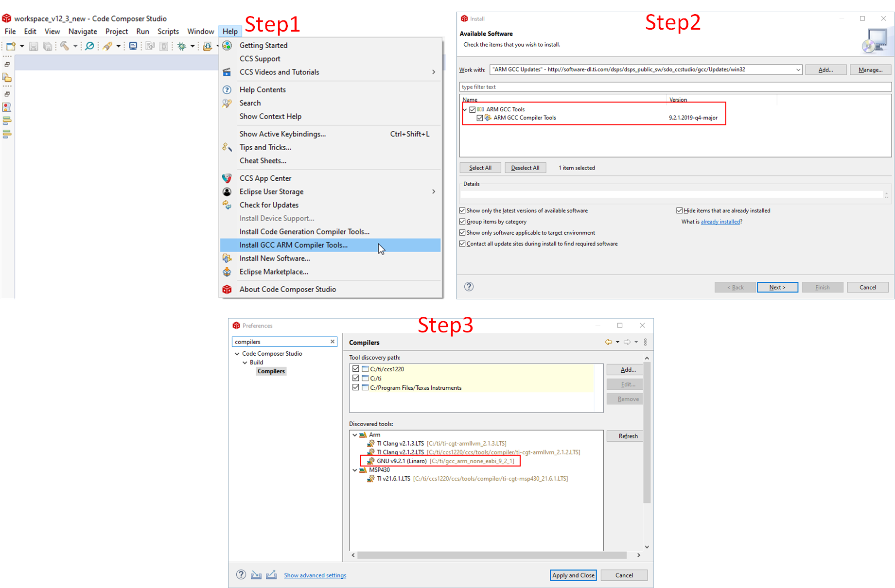Click the export preferences icon in the Preferences footer
Screen dimensions: 895x588
271,575
